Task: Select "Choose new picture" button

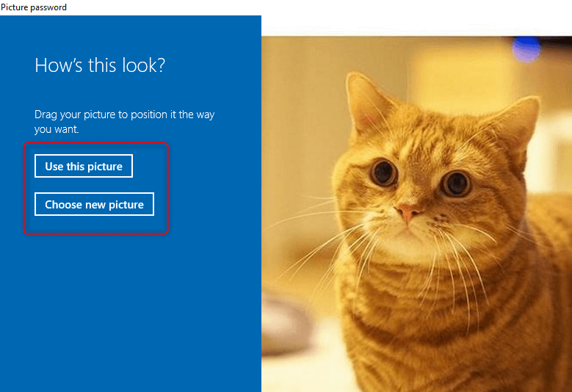Action: pyautogui.click(x=94, y=205)
